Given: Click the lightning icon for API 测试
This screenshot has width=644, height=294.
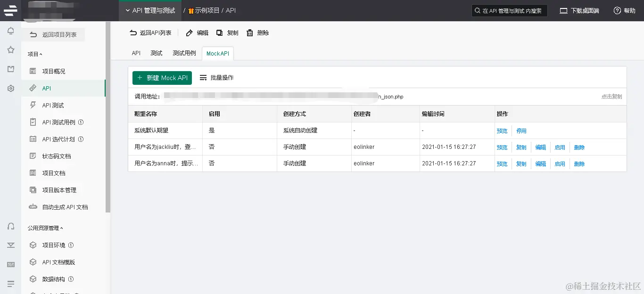Looking at the screenshot, I should click(x=33, y=105).
